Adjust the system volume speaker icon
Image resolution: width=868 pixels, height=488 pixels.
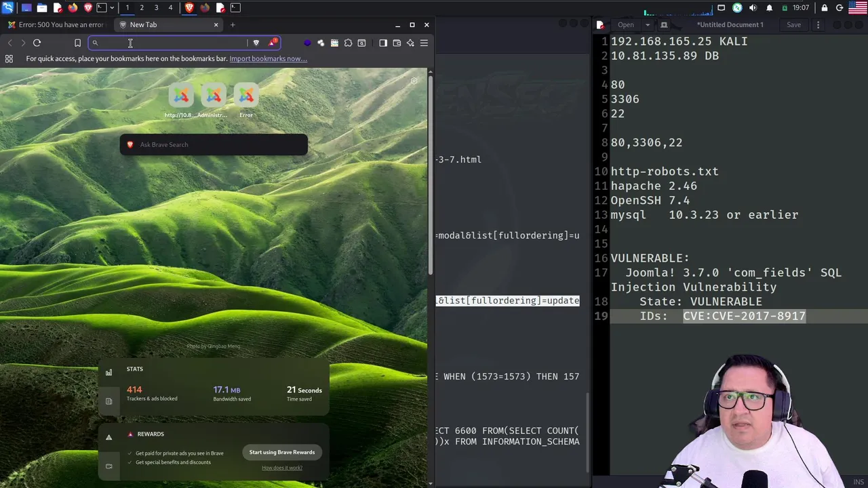click(x=753, y=7)
